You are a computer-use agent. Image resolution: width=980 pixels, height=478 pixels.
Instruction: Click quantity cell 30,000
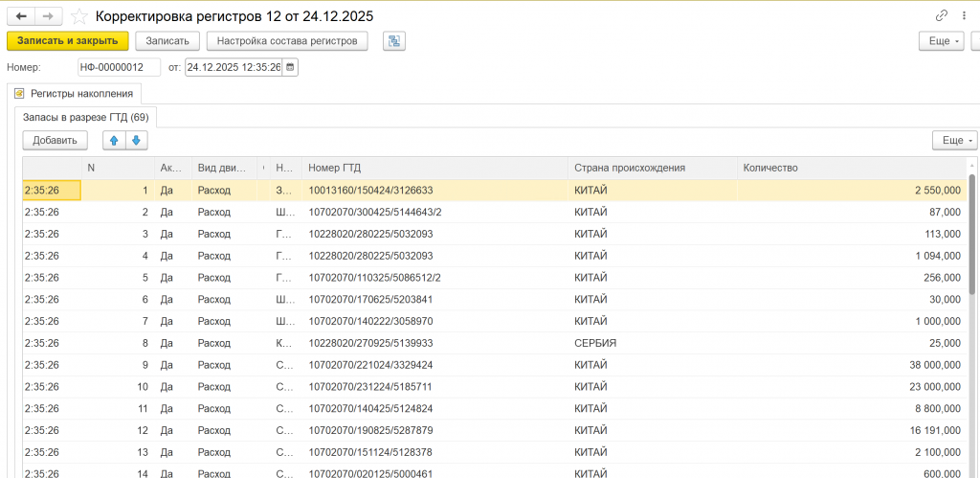(852, 300)
